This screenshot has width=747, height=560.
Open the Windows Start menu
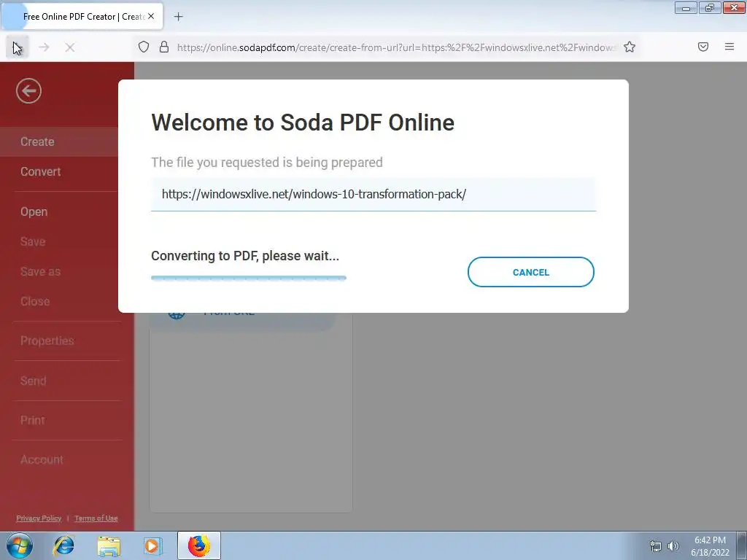(x=20, y=545)
